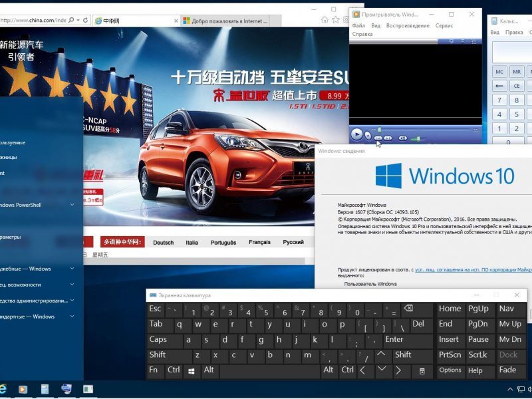Viewport: 532px width, 399px height.
Task: Open the Français language link
Action: coord(259,242)
